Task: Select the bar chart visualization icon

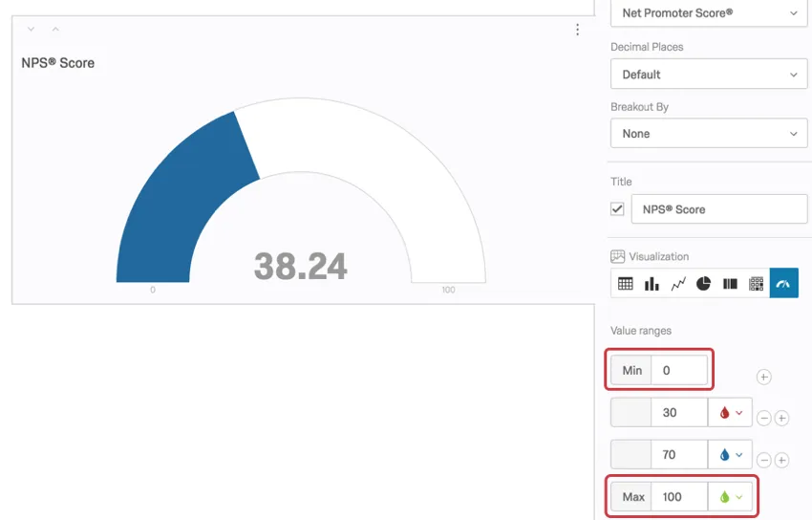Action: pos(652,283)
